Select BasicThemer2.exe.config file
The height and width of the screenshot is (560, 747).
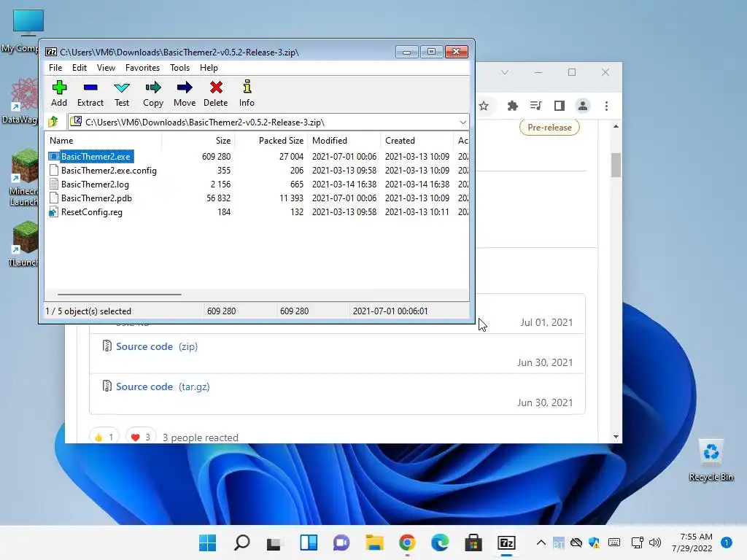(x=109, y=171)
